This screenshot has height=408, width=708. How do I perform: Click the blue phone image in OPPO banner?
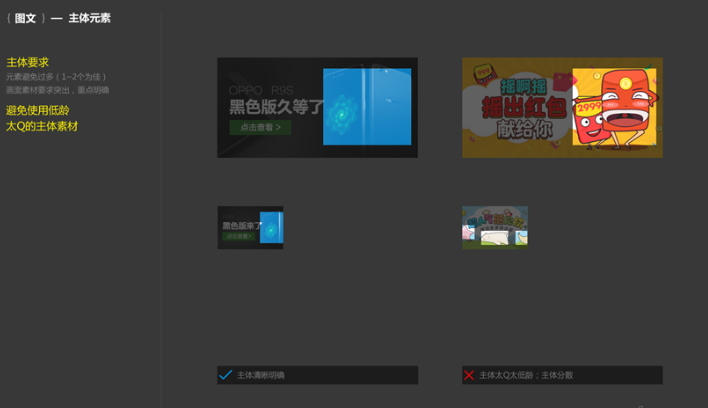tap(367, 106)
